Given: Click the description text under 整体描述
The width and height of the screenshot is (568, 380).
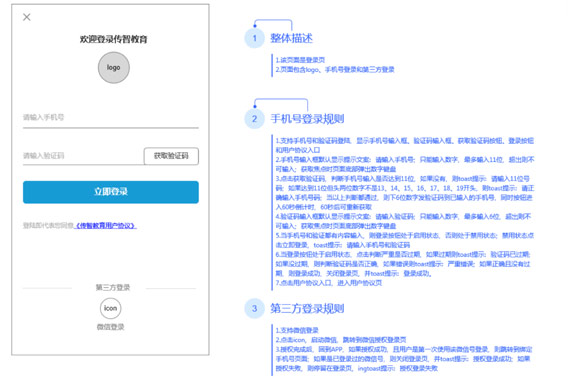Looking at the screenshot, I should (335, 65).
